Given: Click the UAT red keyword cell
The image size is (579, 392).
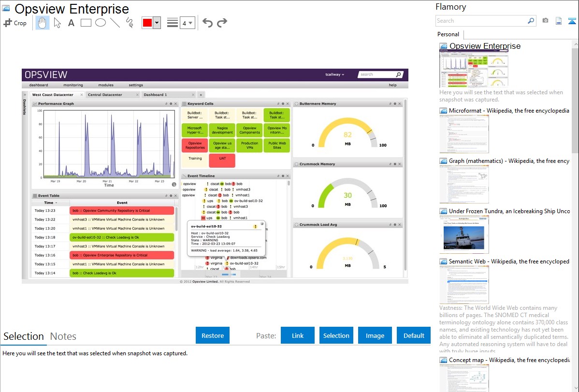Looking at the screenshot, I should coord(222,160).
